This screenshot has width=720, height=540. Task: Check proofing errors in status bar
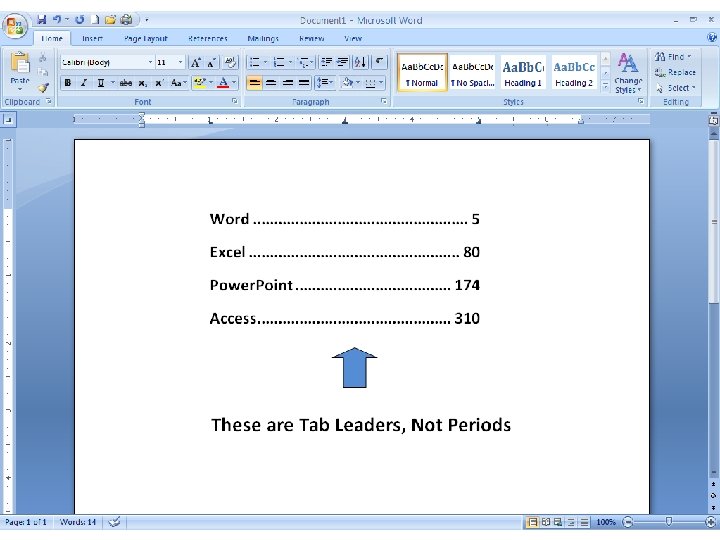tap(114, 522)
